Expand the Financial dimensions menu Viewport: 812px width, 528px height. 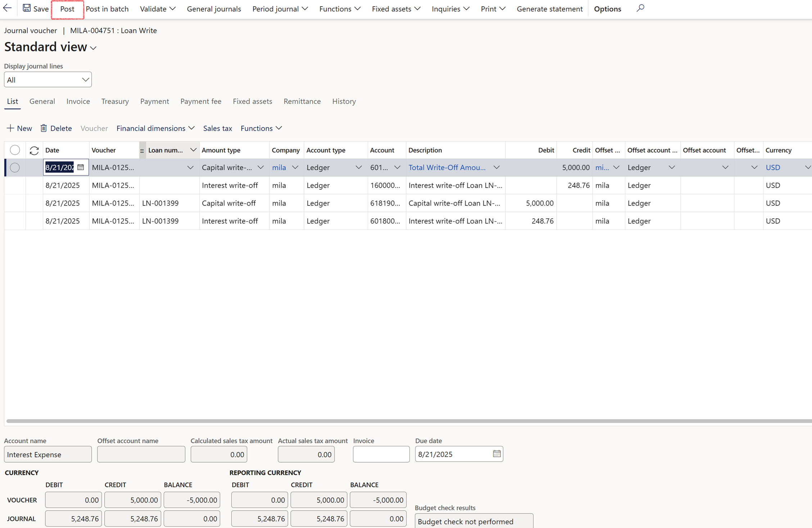pyautogui.click(x=155, y=128)
